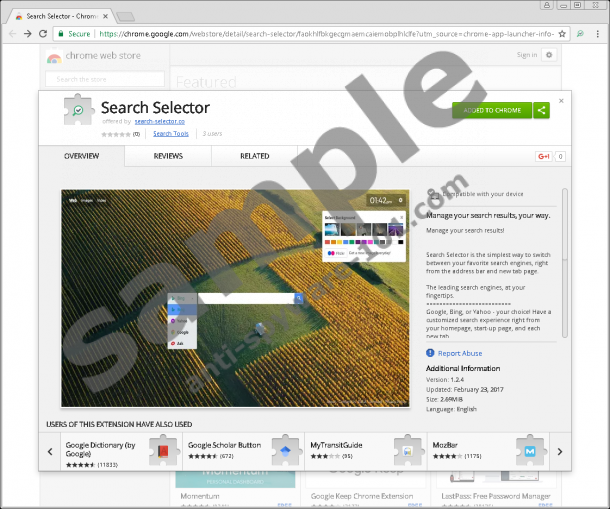Click the Search Tools category link
610x509 pixels.
pyautogui.click(x=170, y=133)
